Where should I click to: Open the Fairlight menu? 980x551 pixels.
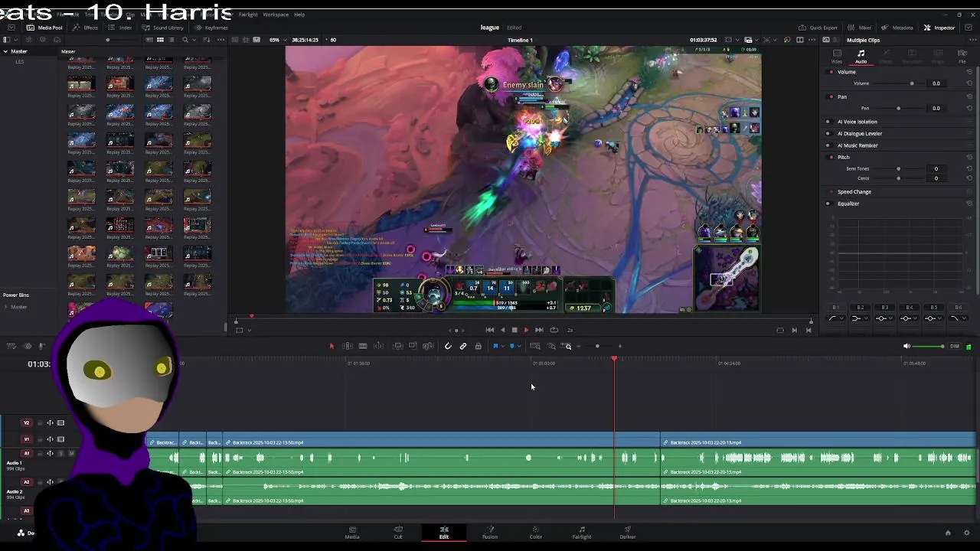[x=248, y=15]
